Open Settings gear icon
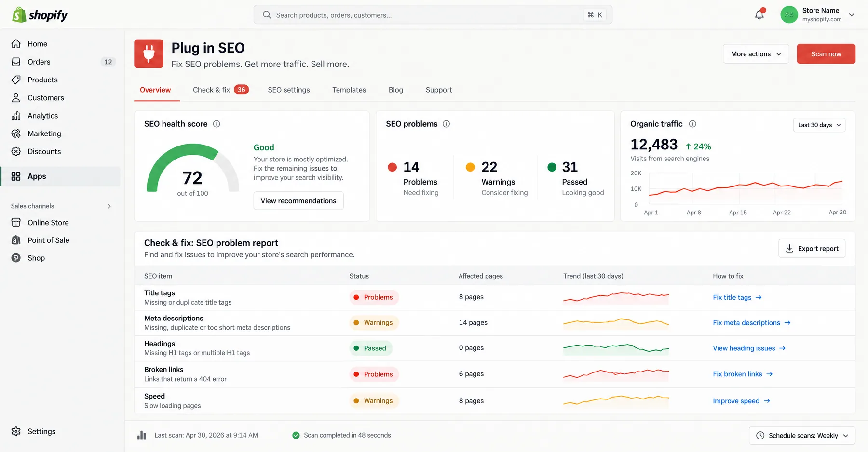868x452 pixels. [x=16, y=431]
